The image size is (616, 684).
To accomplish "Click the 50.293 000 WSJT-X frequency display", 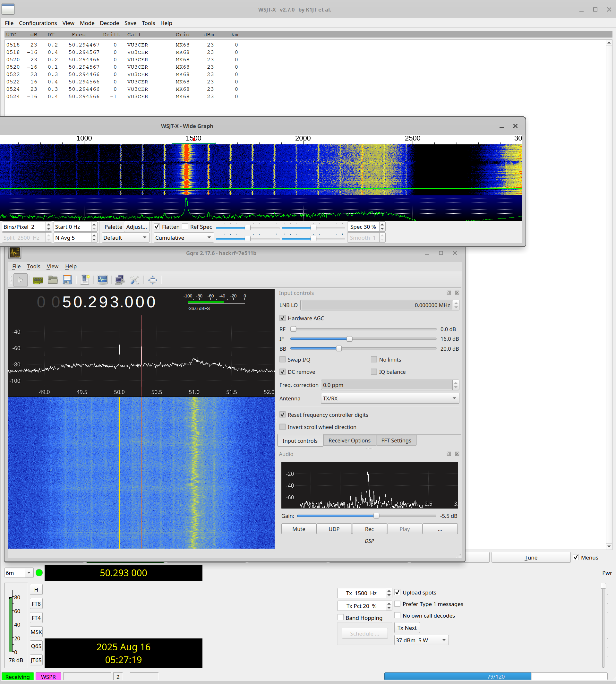I will tap(124, 573).
